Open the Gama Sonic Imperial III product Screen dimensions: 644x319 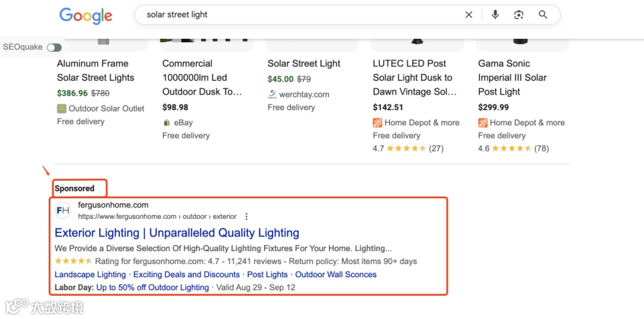coord(512,78)
